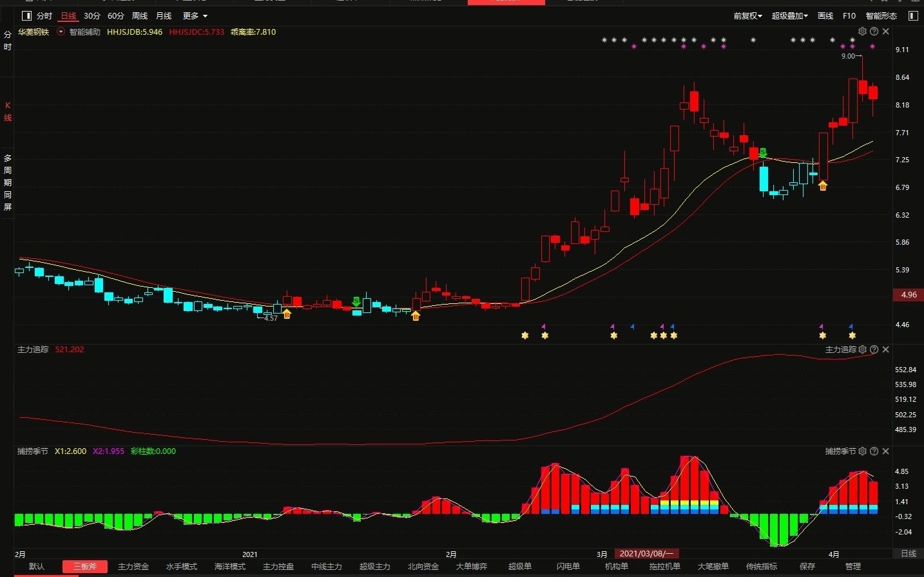The image size is (924, 577).
Task: Open the 画线 drawing tools
Action: pyautogui.click(x=825, y=16)
